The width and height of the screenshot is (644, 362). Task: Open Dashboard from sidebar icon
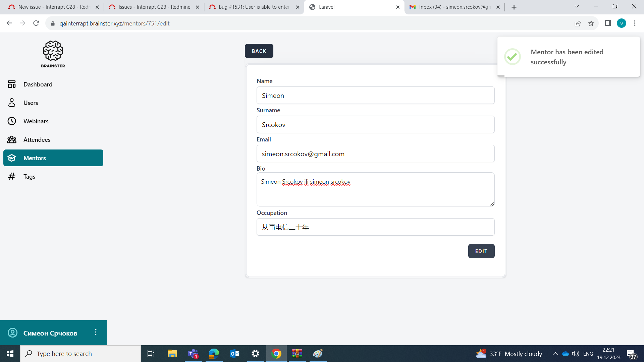click(12, 84)
